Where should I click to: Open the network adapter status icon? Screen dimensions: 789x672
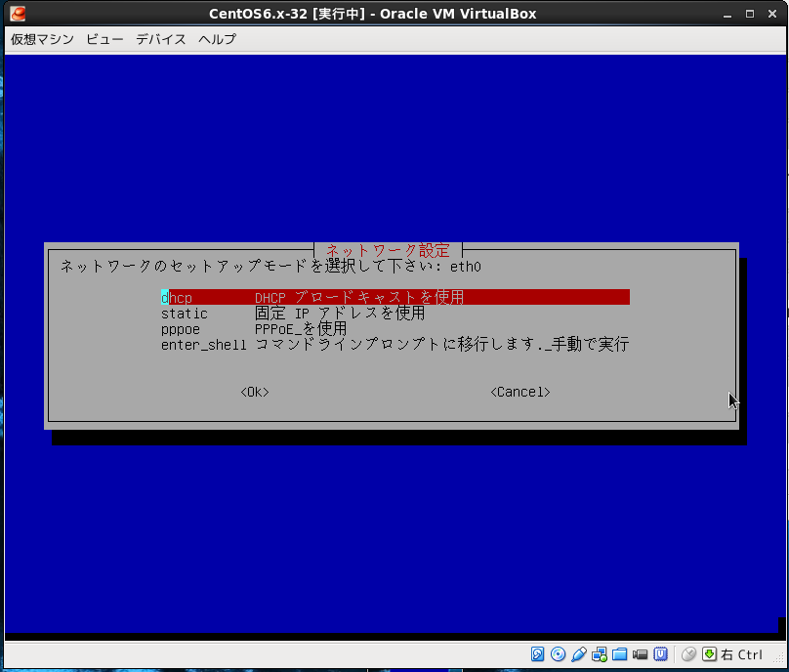(600, 654)
